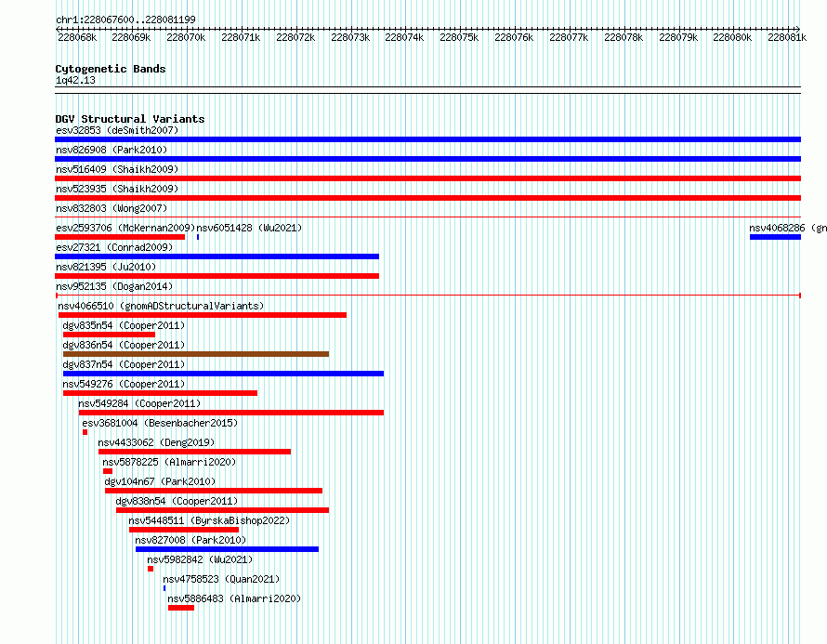Open esv27321 (Conrad2009) label

tap(114, 247)
